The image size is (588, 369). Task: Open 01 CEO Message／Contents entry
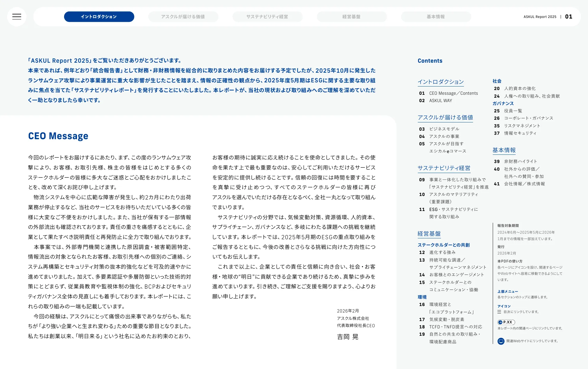click(x=449, y=93)
